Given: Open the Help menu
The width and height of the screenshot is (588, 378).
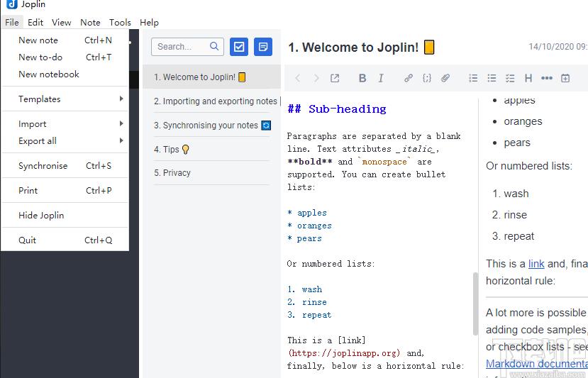Looking at the screenshot, I should tap(149, 23).
